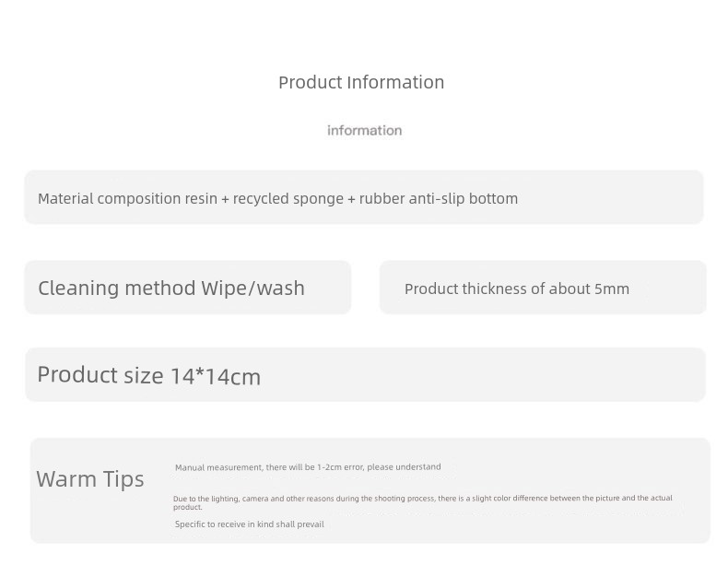
Task: Click the Specific to receive in kind line
Action: 250,524
